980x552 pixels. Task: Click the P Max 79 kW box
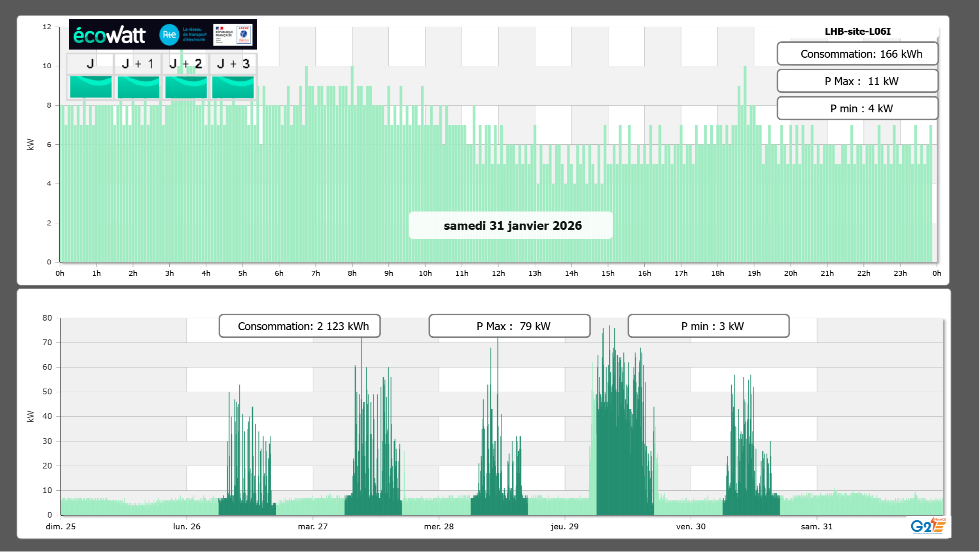509,326
